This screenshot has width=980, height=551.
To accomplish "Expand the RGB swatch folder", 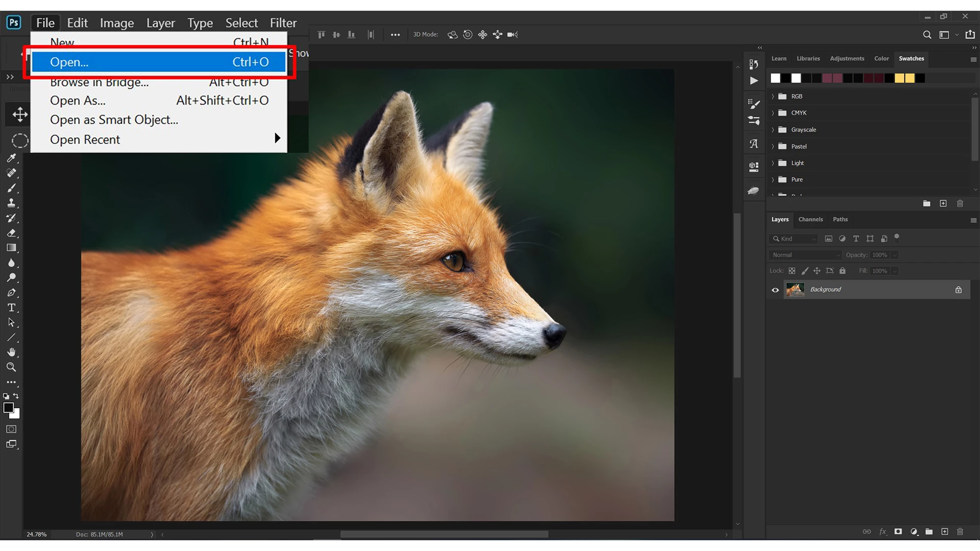I will tap(773, 96).
